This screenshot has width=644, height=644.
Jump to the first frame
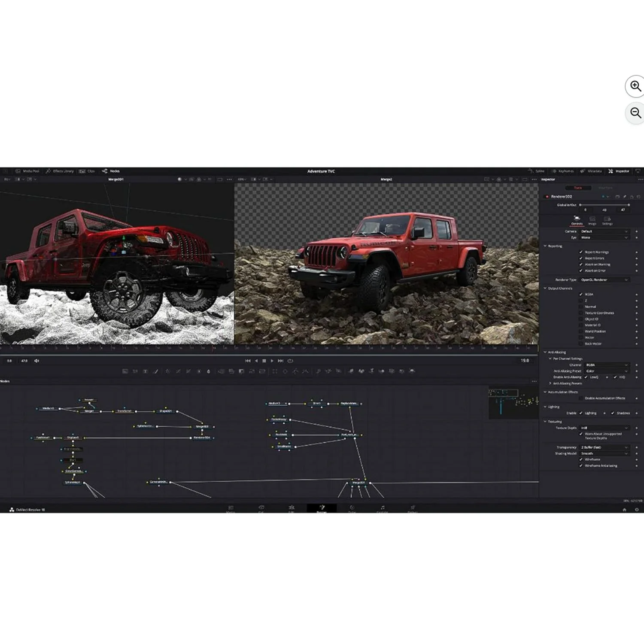(x=248, y=361)
